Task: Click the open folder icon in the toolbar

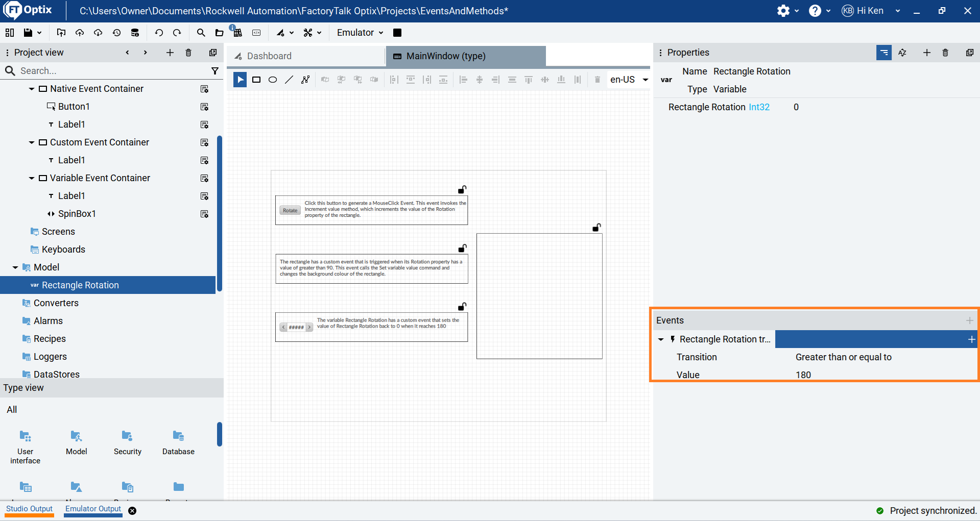Action: pos(219,33)
